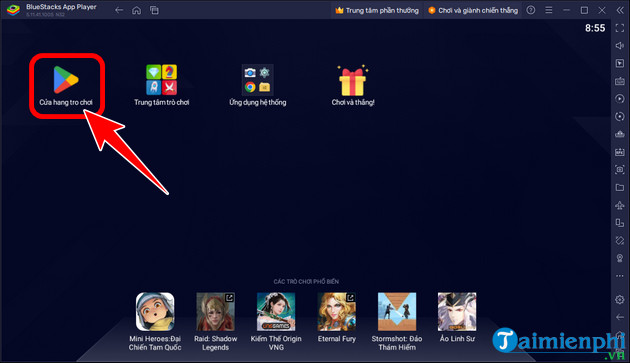630x363 pixels.
Task: Go to BlueStacks home screen
Action: (137, 10)
